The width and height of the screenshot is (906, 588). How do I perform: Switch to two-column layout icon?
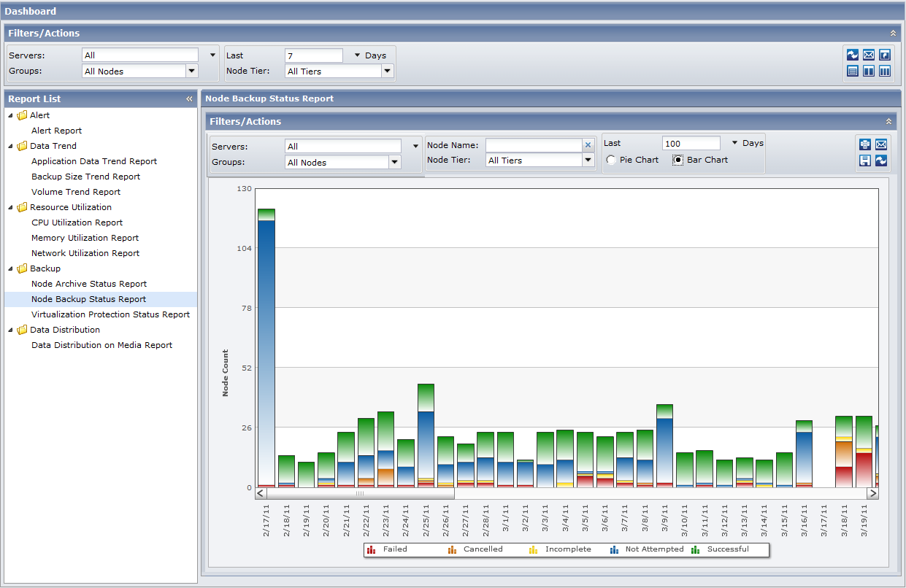[869, 71]
